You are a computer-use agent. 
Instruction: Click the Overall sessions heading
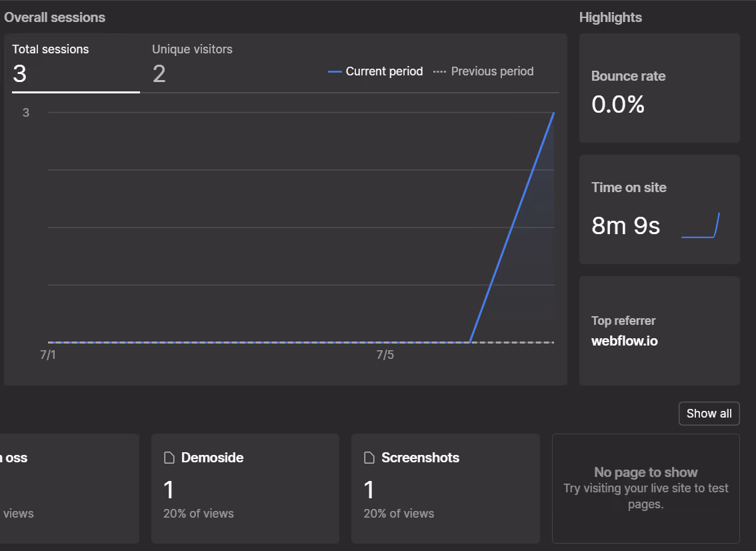[55, 17]
